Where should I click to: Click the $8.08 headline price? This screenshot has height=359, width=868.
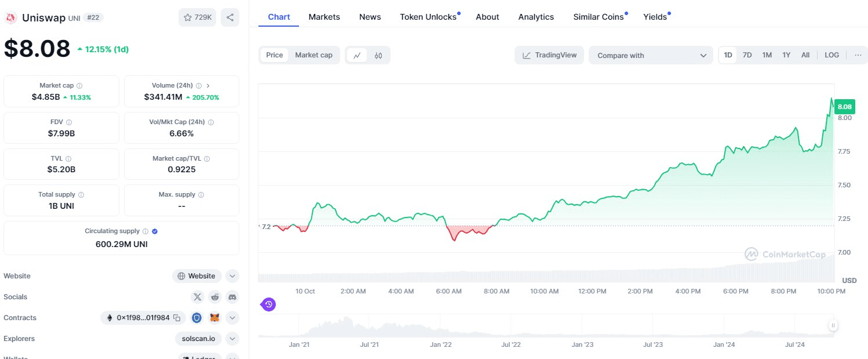(37, 49)
